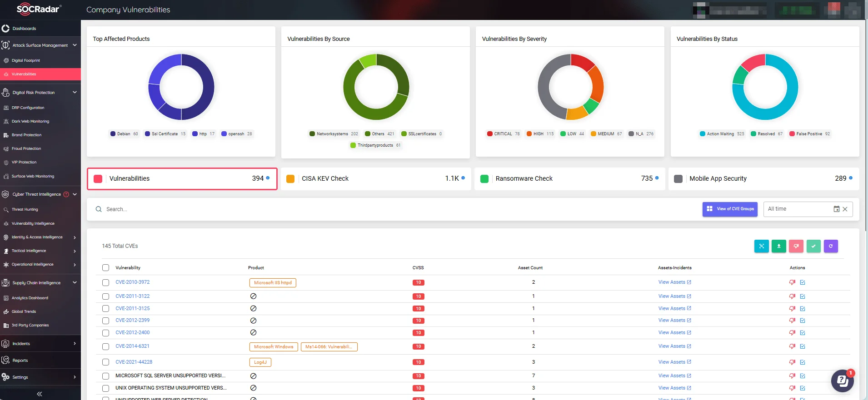Viewport: 868px width, 400px height.
Task: Click the CRITICAL red legend swatch
Action: [490, 134]
